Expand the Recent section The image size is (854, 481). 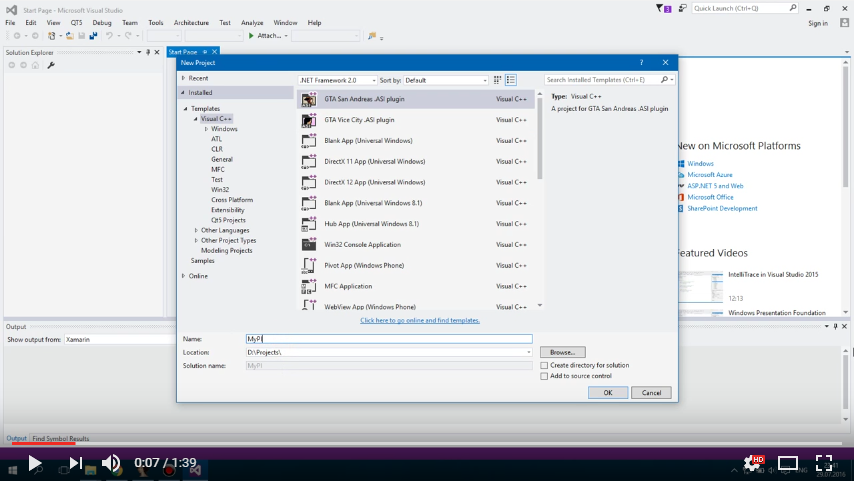pos(184,78)
